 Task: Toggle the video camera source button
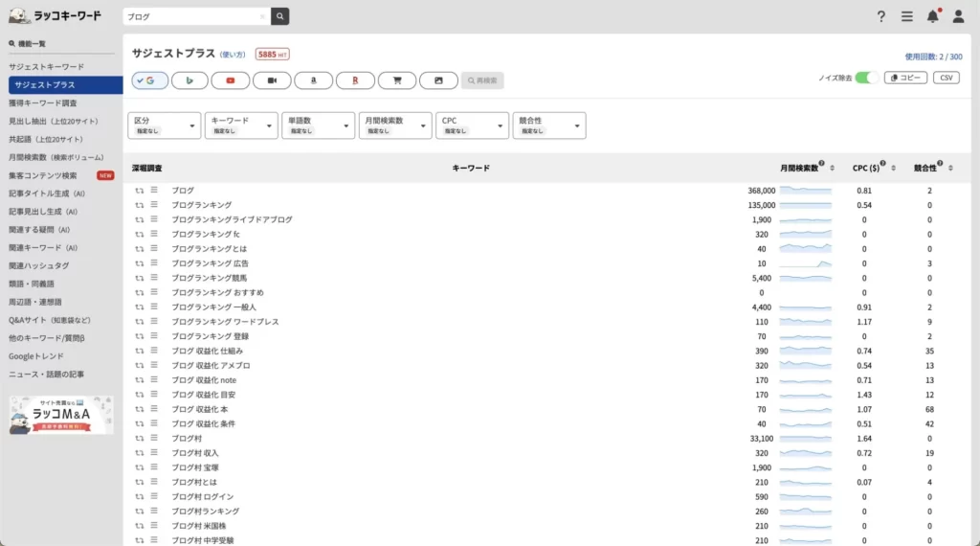pyautogui.click(x=272, y=80)
